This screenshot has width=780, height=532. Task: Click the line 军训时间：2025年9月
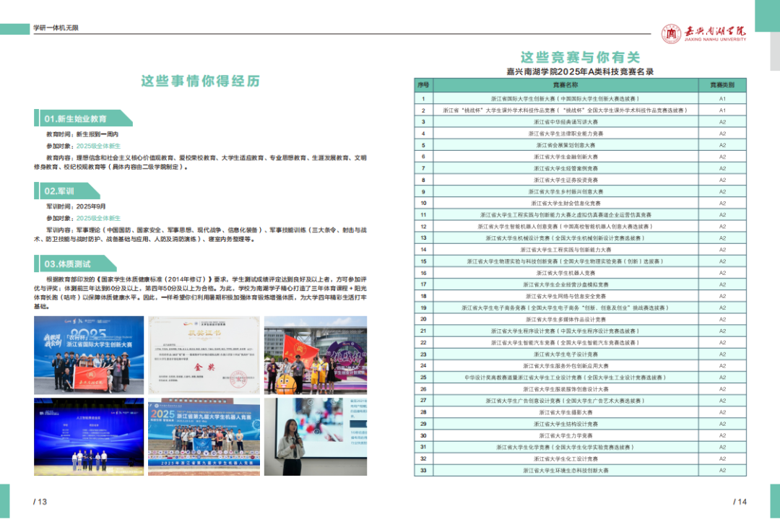pyautogui.click(x=76, y=206)
